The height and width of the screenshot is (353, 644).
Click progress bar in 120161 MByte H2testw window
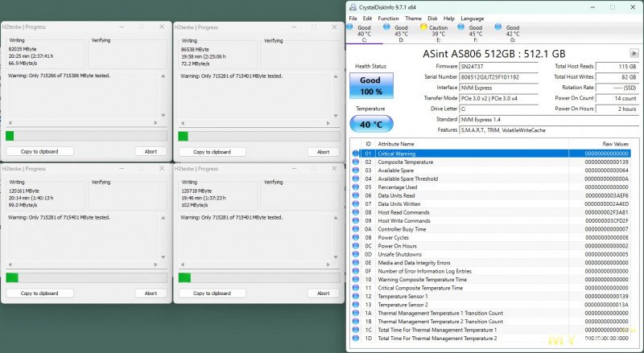[86, 277]
